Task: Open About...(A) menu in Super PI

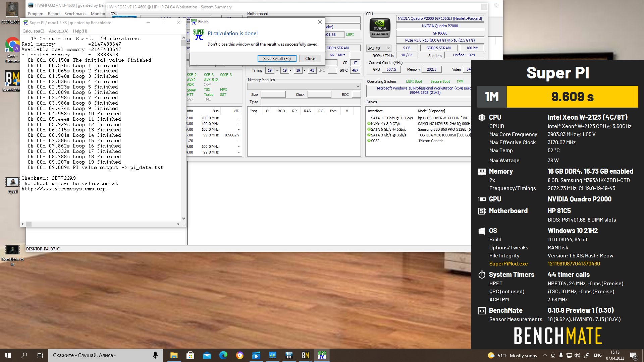Action: click(x=58, y=31)
